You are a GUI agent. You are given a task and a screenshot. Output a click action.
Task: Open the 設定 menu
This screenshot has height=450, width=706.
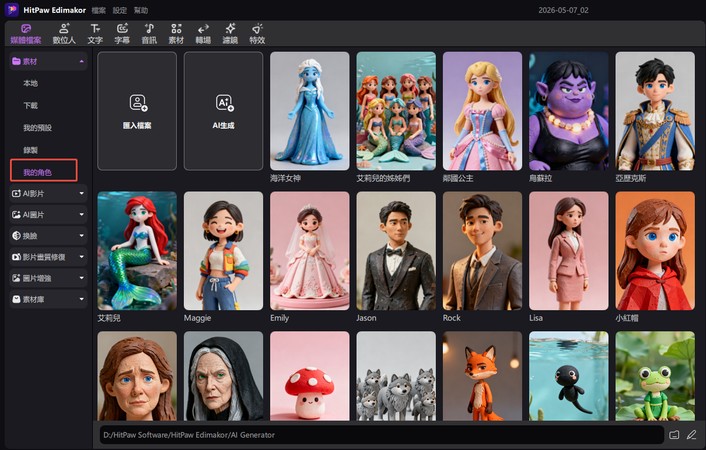pos(120,10)
